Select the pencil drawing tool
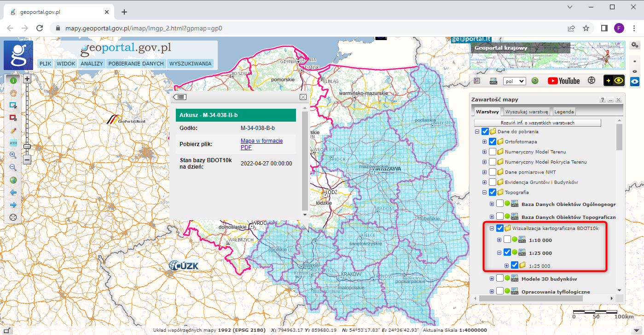644x335 pixels. pos(13,130)
